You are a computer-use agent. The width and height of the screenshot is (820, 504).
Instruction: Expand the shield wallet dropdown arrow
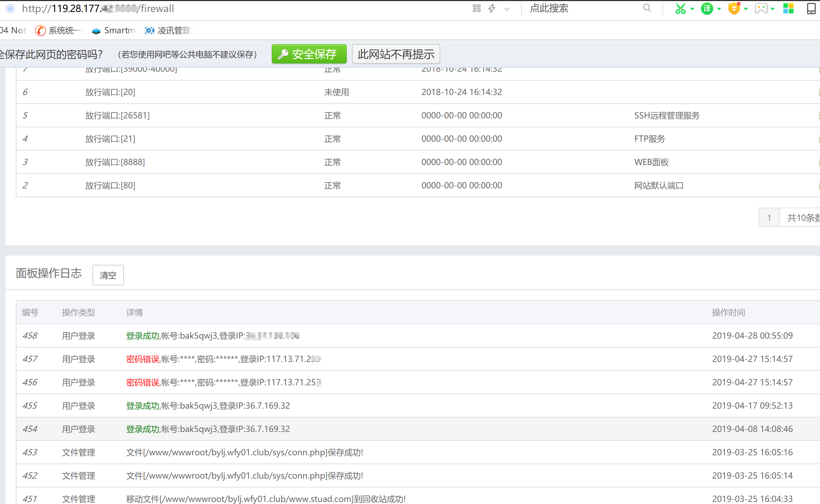pyautogui.click(x=746, y=9)
